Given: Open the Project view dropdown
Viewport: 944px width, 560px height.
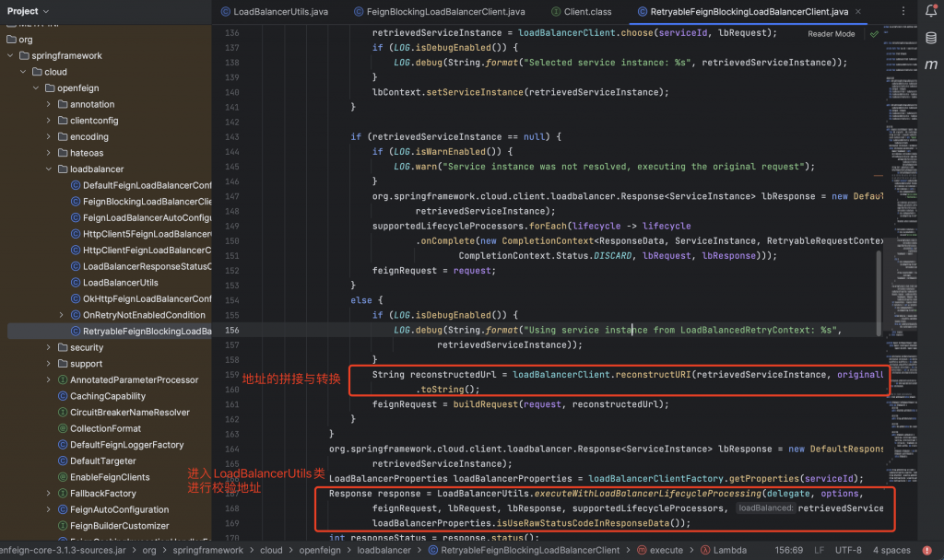Looking at the screenshot, I should 28,11.
